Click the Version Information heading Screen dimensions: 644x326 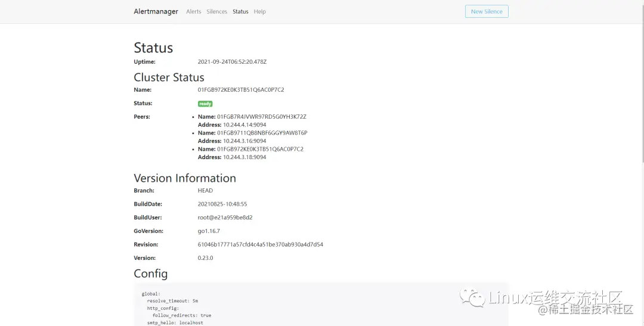click(x=185, y=178)
